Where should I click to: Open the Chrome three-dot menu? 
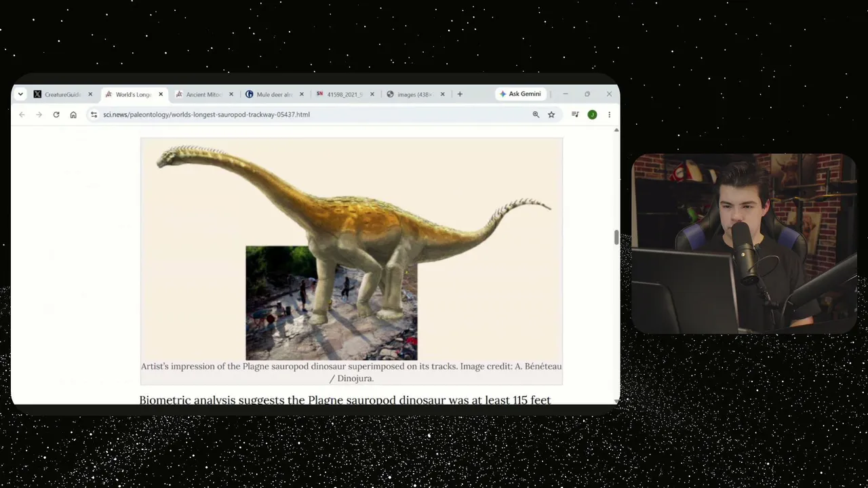pos(609,115)
